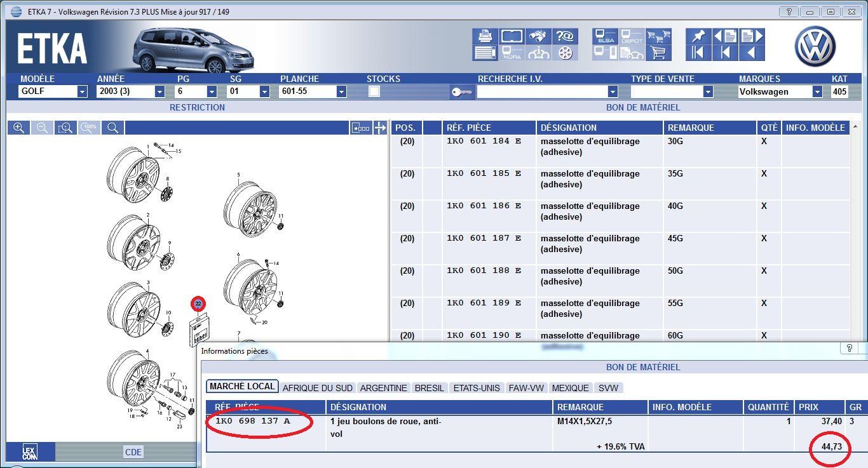868x468 pixels.
Task: Open the BRESIL tab
Action: 430,388
